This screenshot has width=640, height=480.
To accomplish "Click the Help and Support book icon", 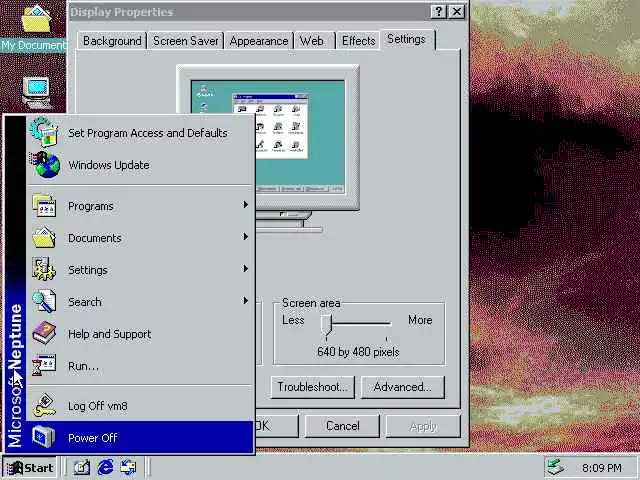I will click(x=44, y=333).
